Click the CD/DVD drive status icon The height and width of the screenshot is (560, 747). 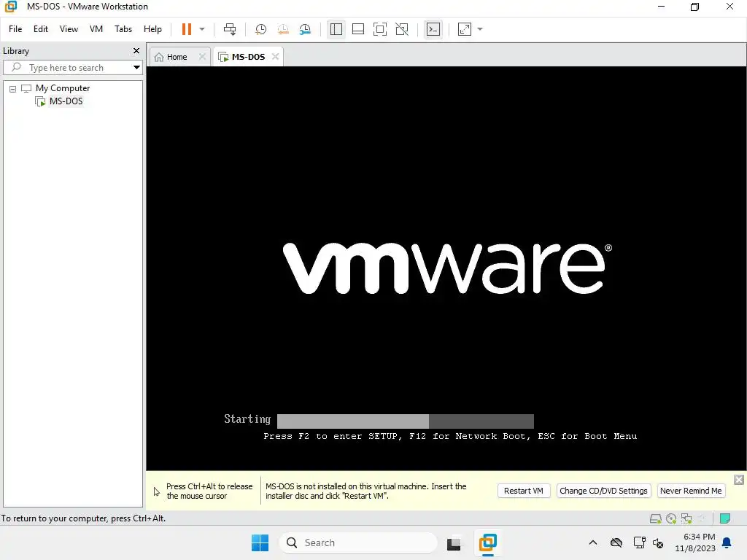tap(671, 518)
